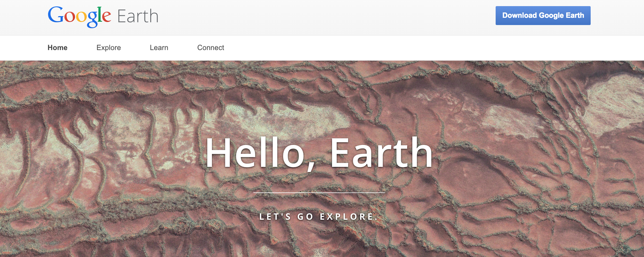The height and width of the screenshot is (257, 644).
Task: Select the Learn navigation item
Action: pyautogui.click(x=159, y=48)
